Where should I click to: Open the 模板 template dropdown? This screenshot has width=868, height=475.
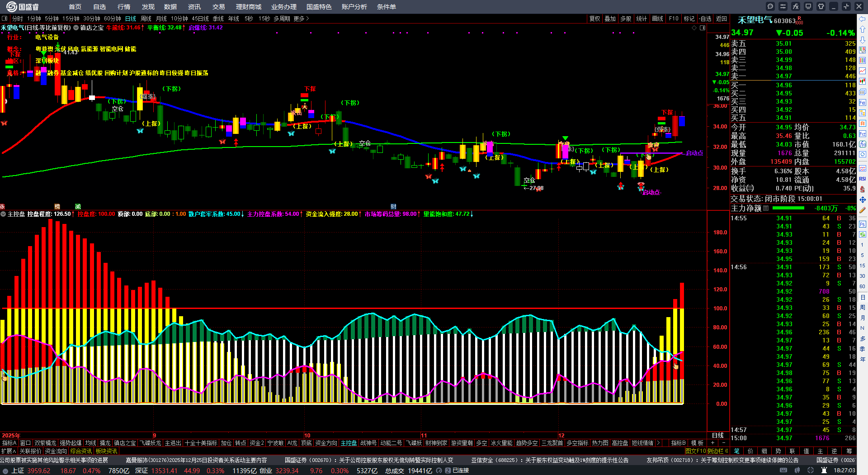[697, 443]
